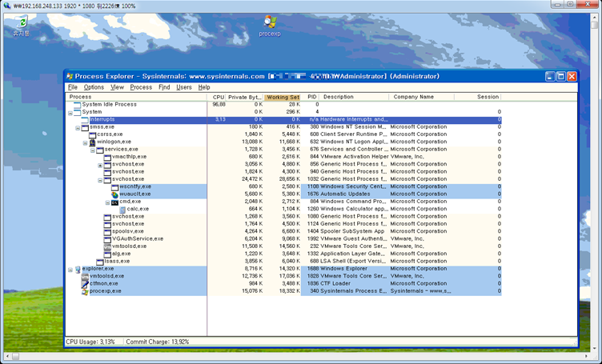Image resolution: width=602 pixels, height=364 pixels.
Task: Sort by the CPU column header
Action: coord(216,97)
